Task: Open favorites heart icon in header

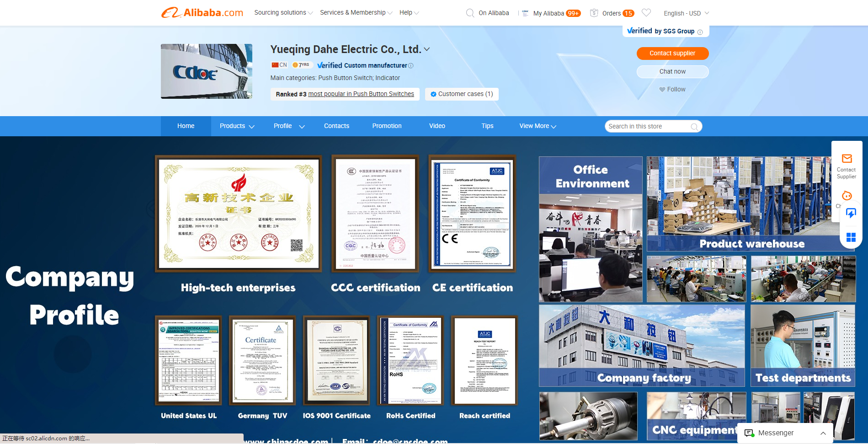Action: pyautogui.click(x=646, y=13)
